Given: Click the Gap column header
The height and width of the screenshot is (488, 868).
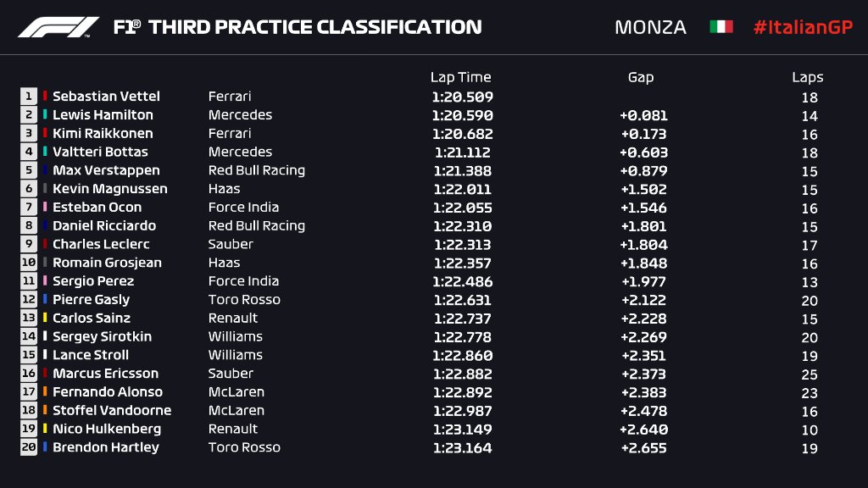Looking at the screenshot, I should click(x=640, y=77).
